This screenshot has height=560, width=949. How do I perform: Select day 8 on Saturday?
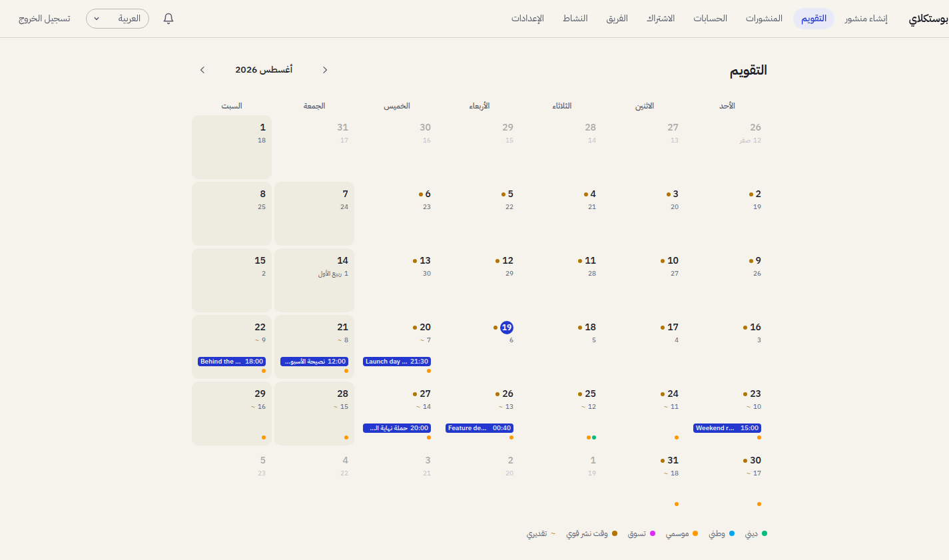pyautogui.click(x=232, y=214)
